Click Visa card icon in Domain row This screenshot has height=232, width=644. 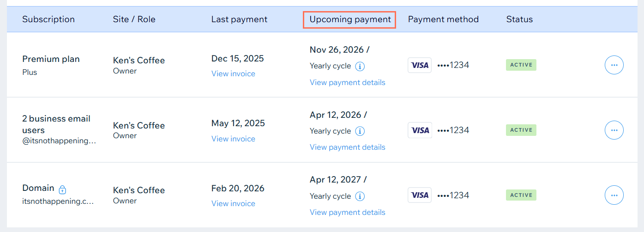420,195
